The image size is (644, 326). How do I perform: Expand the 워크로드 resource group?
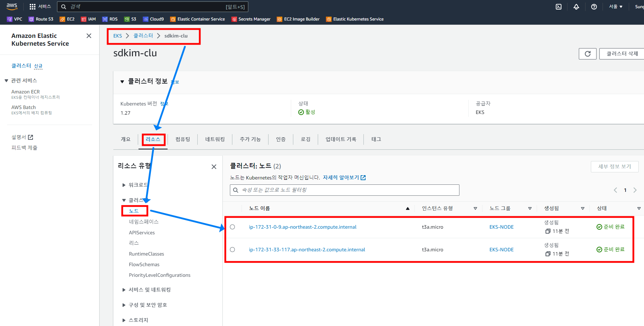coord(124,185)
